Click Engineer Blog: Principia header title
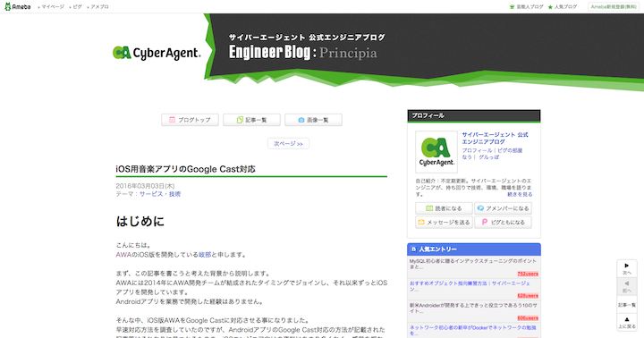The width and height of the screenshot is (644, 338). (302, 53)
